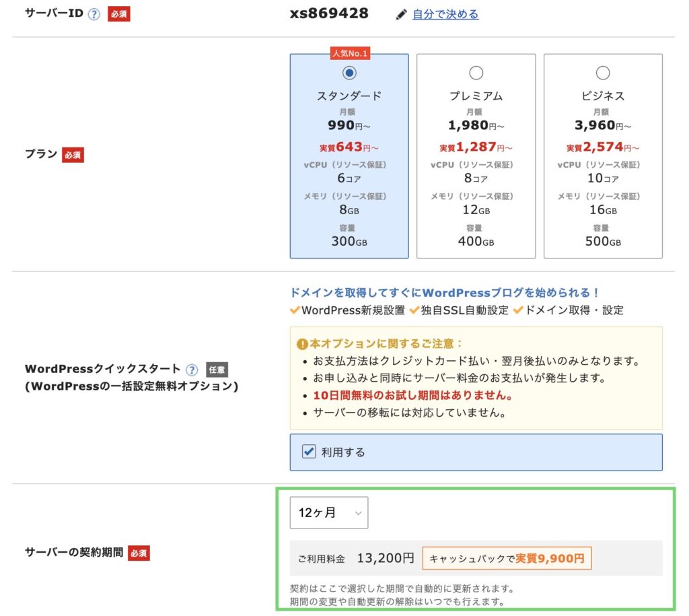Click the checkmark icon before ドメイン取得・設定
This screenshot has height=616, width=689.
point(517,310)
